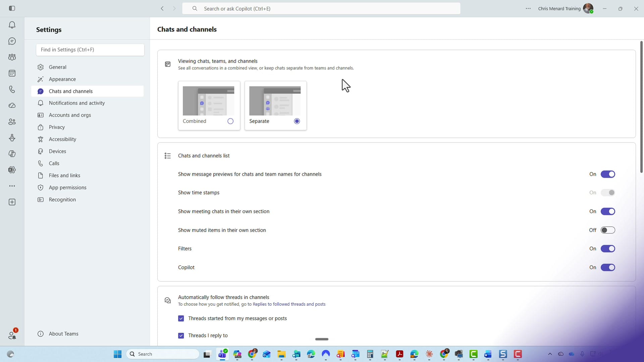Screen dimensions: 644x362
Task: Turn on Show muted items in own section
Action: (608, 230)
